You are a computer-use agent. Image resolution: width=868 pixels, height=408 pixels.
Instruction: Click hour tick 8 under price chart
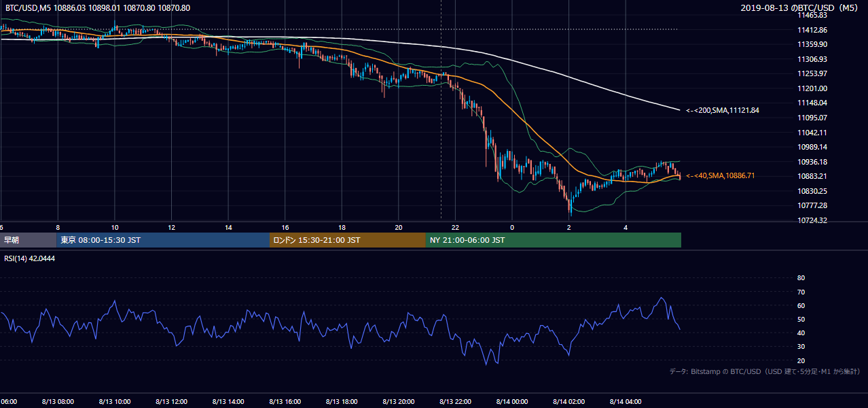58,227
